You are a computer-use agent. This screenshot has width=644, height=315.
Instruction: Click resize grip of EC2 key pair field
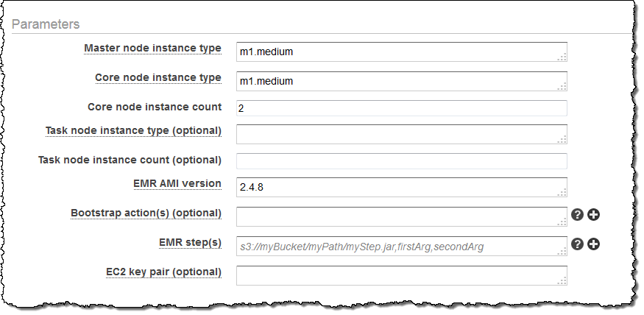(x=562, y=280)
